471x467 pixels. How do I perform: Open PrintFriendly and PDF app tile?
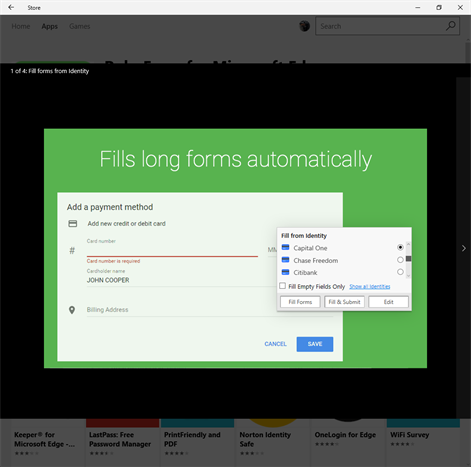point(197,443)
